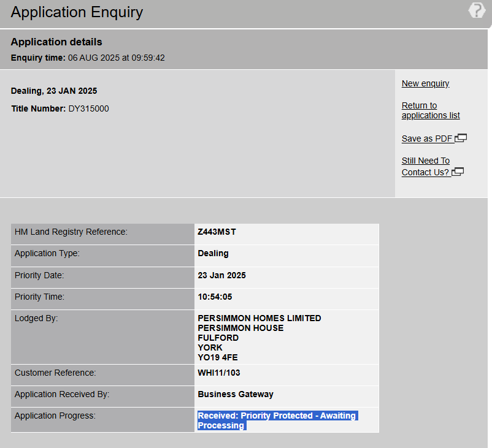Return to applications list

430,110
